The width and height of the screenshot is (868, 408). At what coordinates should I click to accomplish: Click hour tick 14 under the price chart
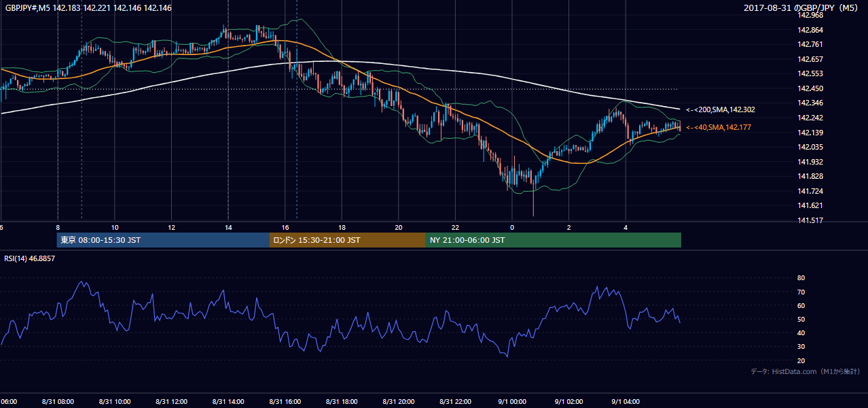click(x=228, y=227)
